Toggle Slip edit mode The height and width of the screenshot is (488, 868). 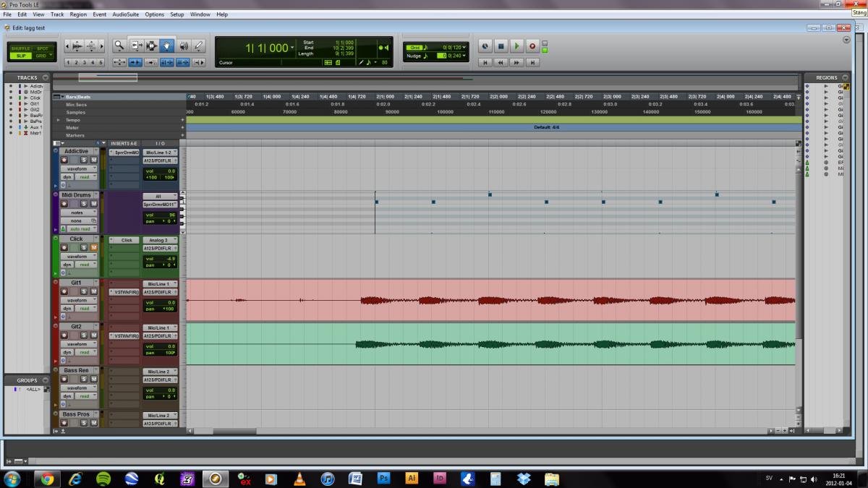(x=21, y=56)
